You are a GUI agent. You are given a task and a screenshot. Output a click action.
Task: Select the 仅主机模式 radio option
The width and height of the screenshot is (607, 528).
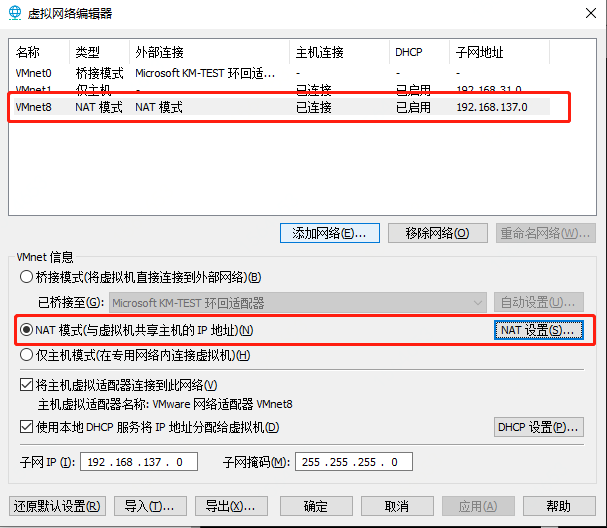point(27,355)
